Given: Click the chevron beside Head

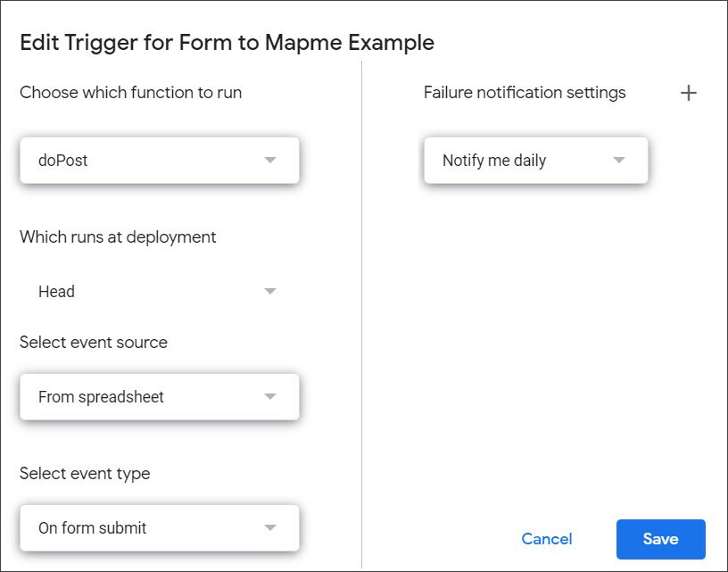Looking at the screenshot, I should pos(270,291).
